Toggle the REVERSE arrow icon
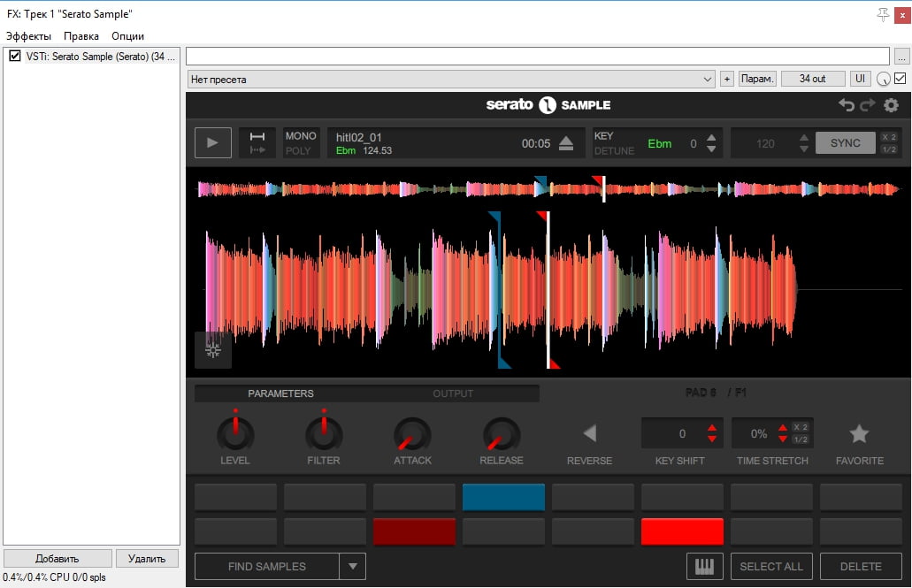 pyautogui.click(x=590, y=433)
